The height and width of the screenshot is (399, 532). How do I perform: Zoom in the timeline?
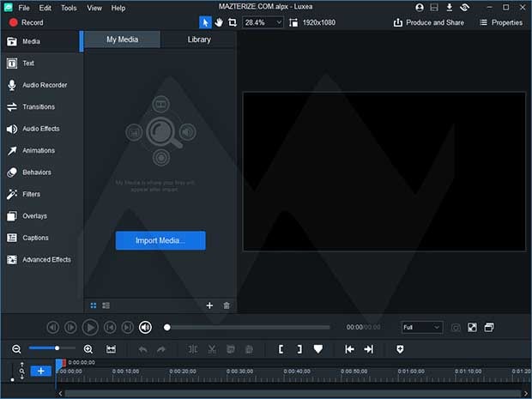click(88, 349)
